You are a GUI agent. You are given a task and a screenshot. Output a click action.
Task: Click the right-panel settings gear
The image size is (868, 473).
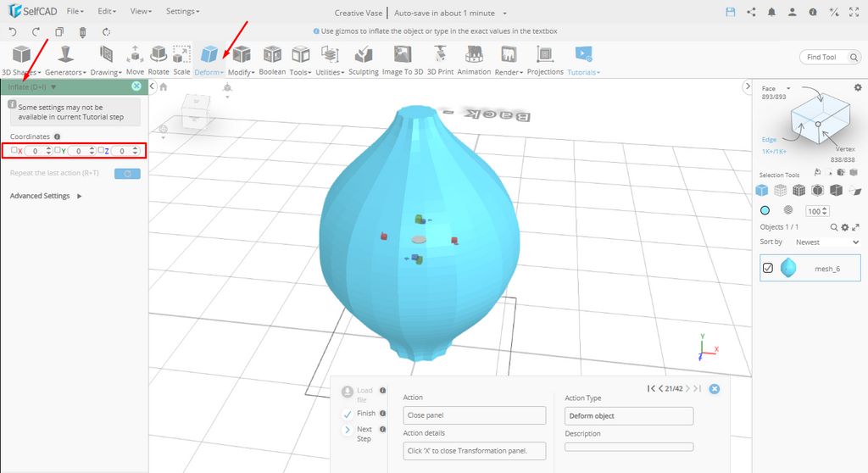[858, 87]
